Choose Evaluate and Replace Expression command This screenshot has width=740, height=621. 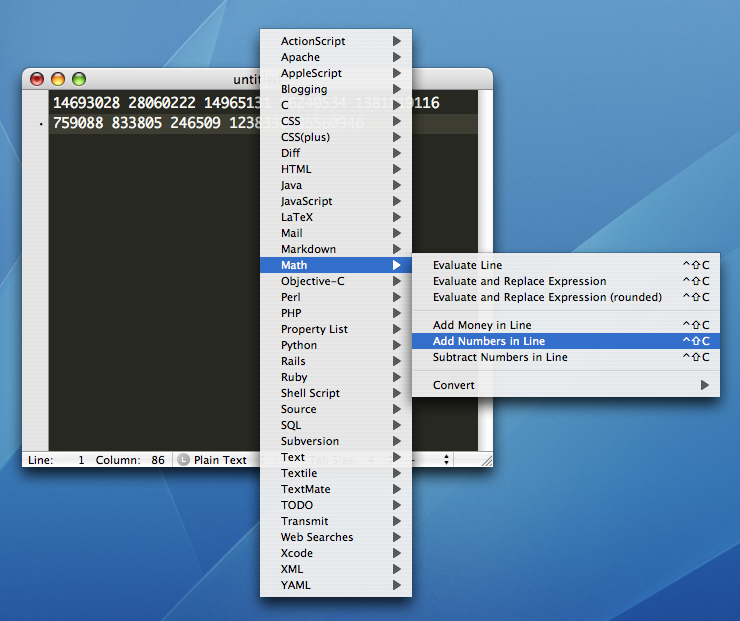point(566,281)
